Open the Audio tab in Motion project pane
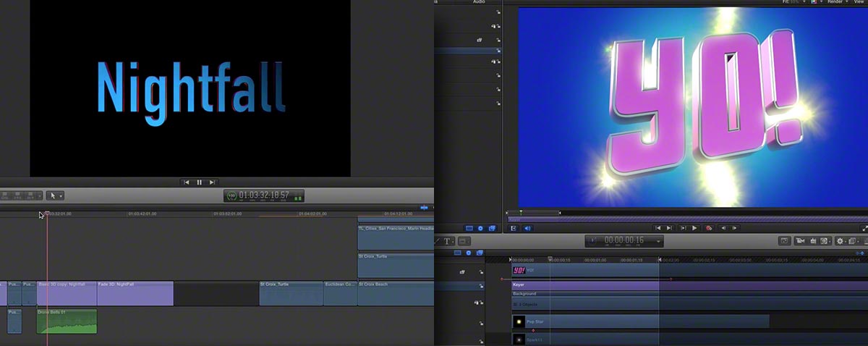This screenshot has width=868, height=346. click(x=479, y=2)
